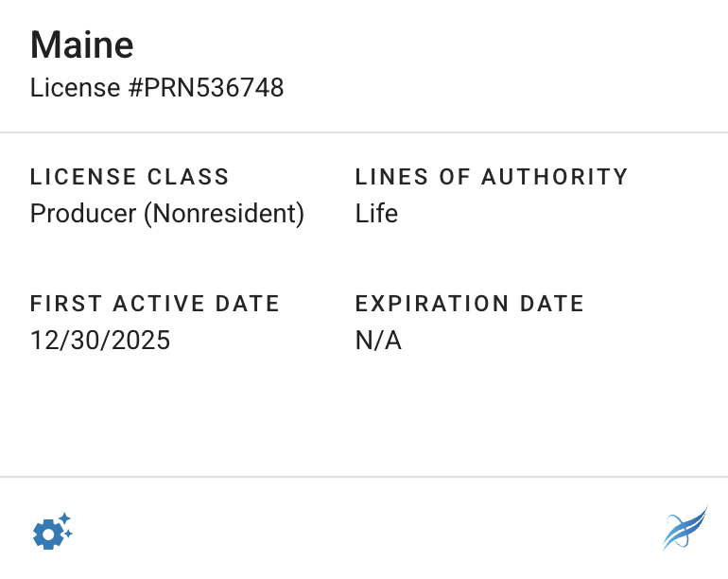
Task: Click the LICENSE CLASS label
Action: (130, 177)
